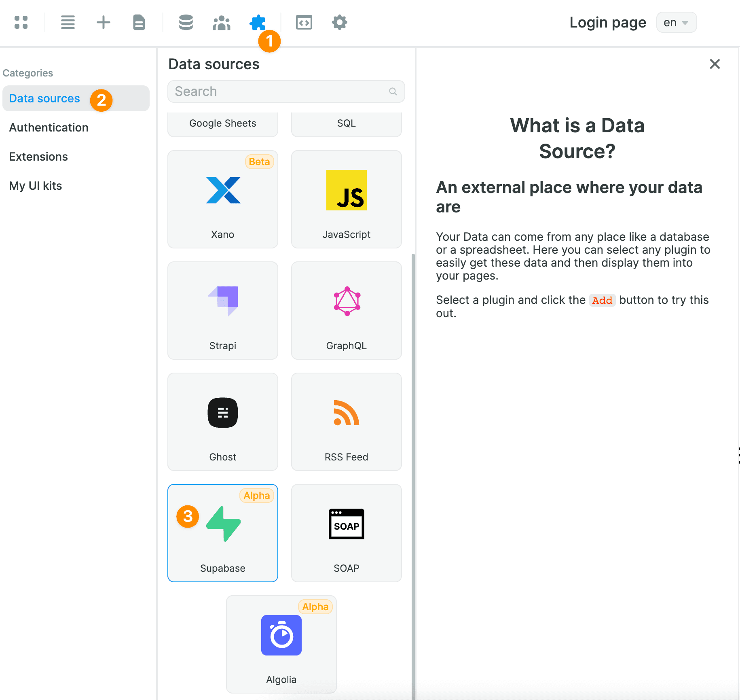Click the Login page title
The width and height of the screenshot is (740, 700).
pos(608,22)
